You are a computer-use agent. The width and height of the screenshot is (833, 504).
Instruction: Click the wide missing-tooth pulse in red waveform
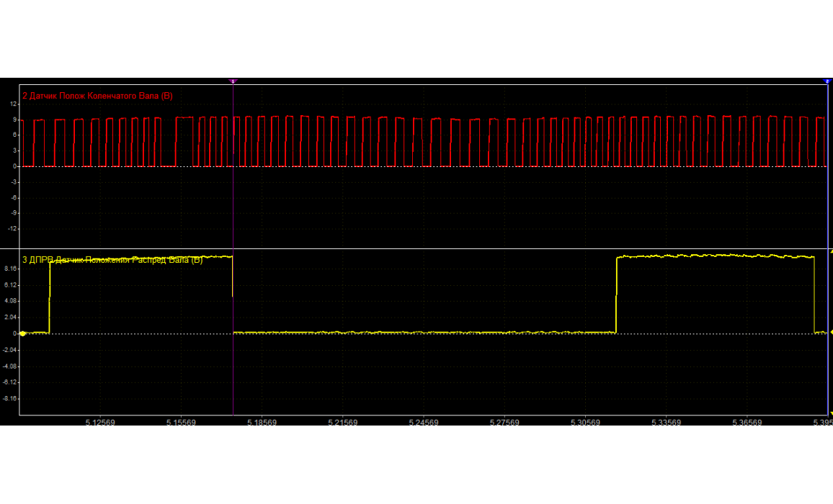click(x=184, y=140)
